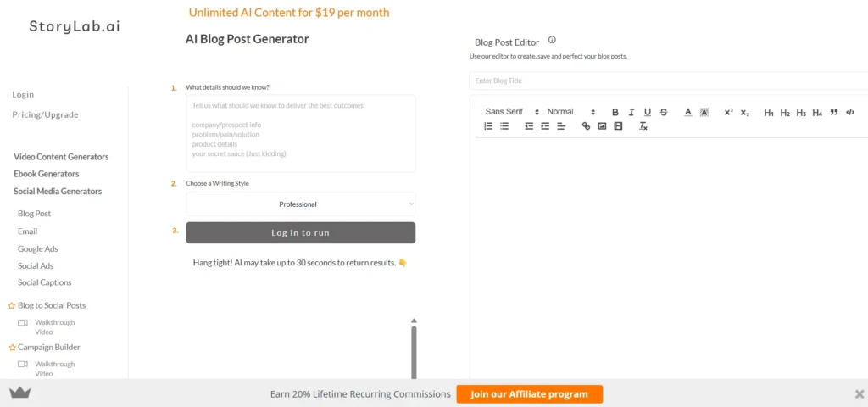Viewport: 868px width, 407px height.
Task: Click the info icon beside Blog Post Editor
Action: click(552, 40)
